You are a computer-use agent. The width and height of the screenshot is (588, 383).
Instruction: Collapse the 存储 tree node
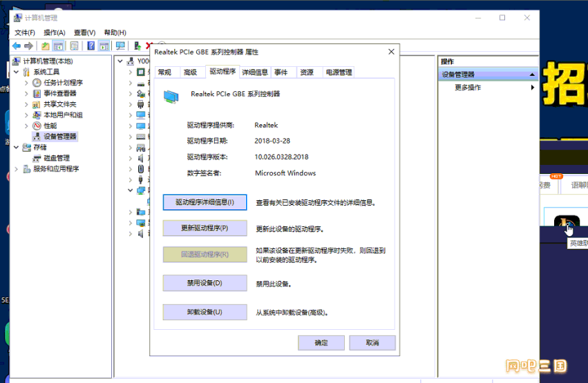16,148
